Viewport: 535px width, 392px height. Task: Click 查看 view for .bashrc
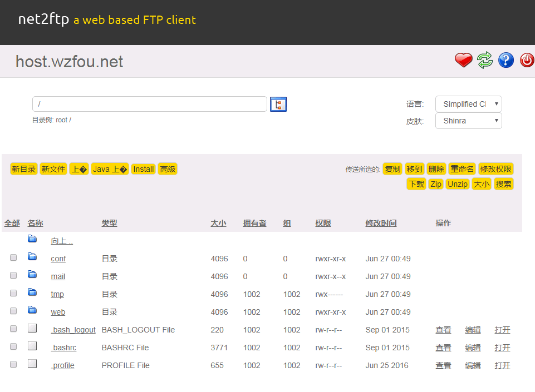443,348
